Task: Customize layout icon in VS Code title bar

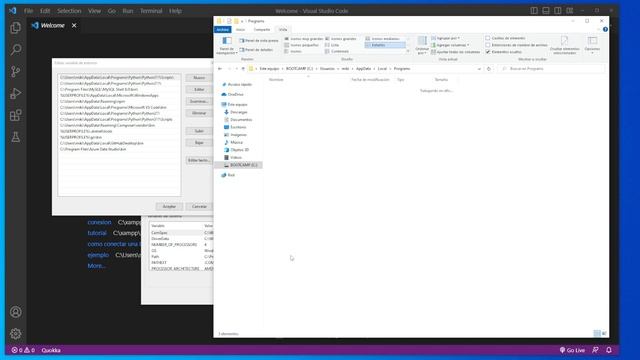Action: pos(569,11)
